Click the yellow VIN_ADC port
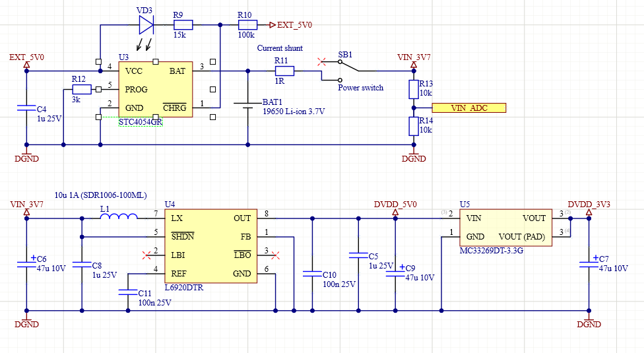The image size is (644, 353). tap(469, 108)
